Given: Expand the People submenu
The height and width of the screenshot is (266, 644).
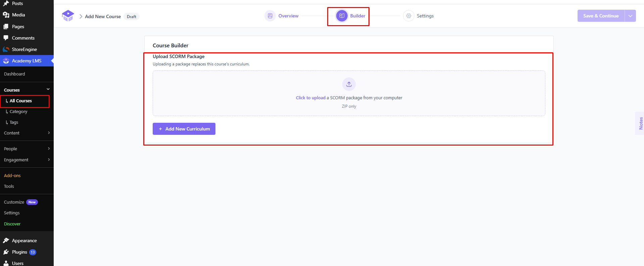Looking at the screenshot, I should [49, 149].
